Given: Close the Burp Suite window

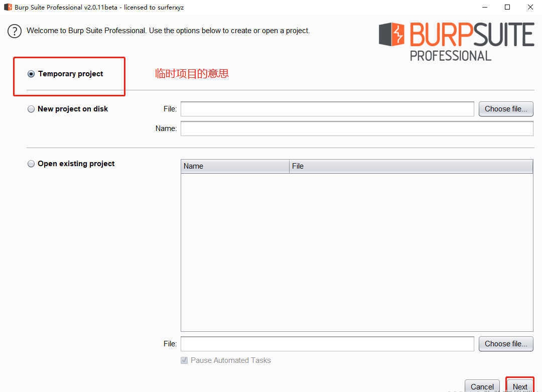Looking at the screenshot, I should coord(530,7).
